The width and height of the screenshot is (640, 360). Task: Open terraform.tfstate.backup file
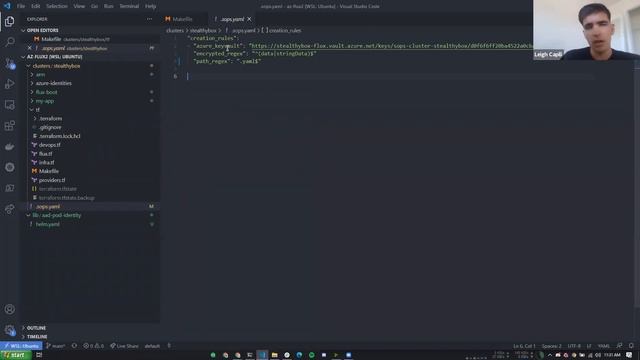click(x=66, y=198)
